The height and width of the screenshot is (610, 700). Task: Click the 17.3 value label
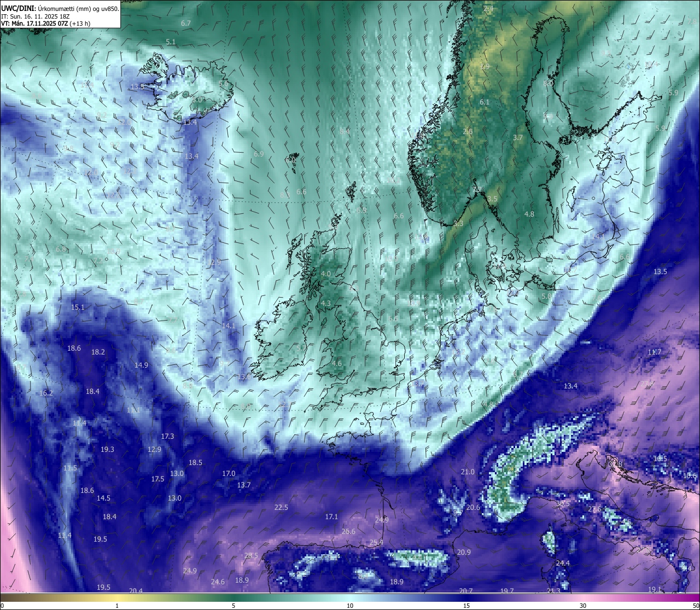pyautogui.click(x=167, y=437)
